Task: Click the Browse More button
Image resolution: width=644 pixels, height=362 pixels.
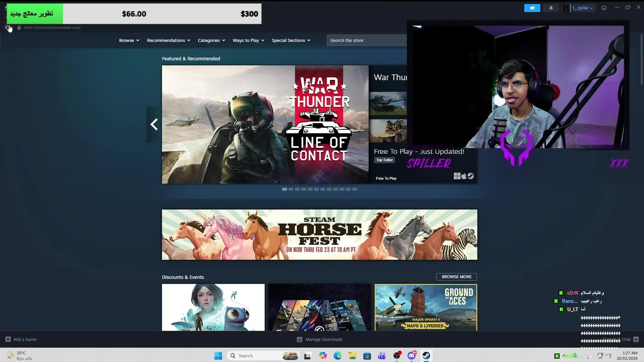Action: pos(456,277)
